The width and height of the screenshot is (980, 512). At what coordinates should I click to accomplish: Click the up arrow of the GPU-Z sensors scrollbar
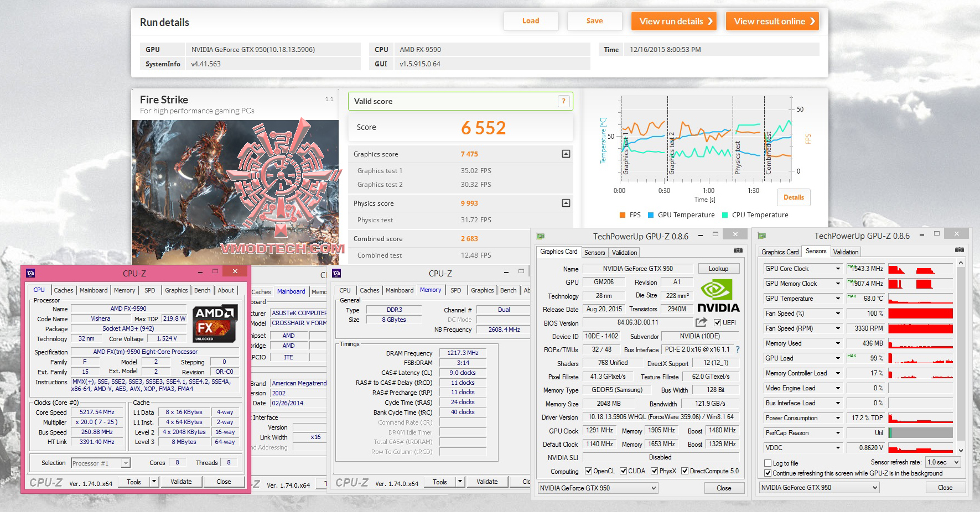[x=961, y=263]
